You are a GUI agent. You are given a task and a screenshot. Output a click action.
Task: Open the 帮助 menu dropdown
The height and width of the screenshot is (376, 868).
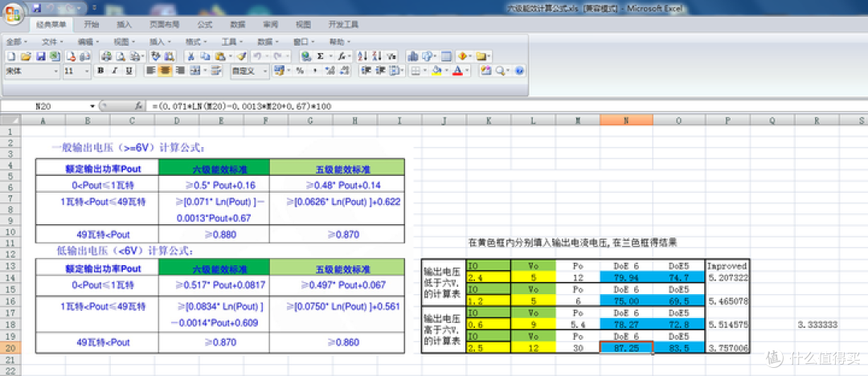(339, 42)
